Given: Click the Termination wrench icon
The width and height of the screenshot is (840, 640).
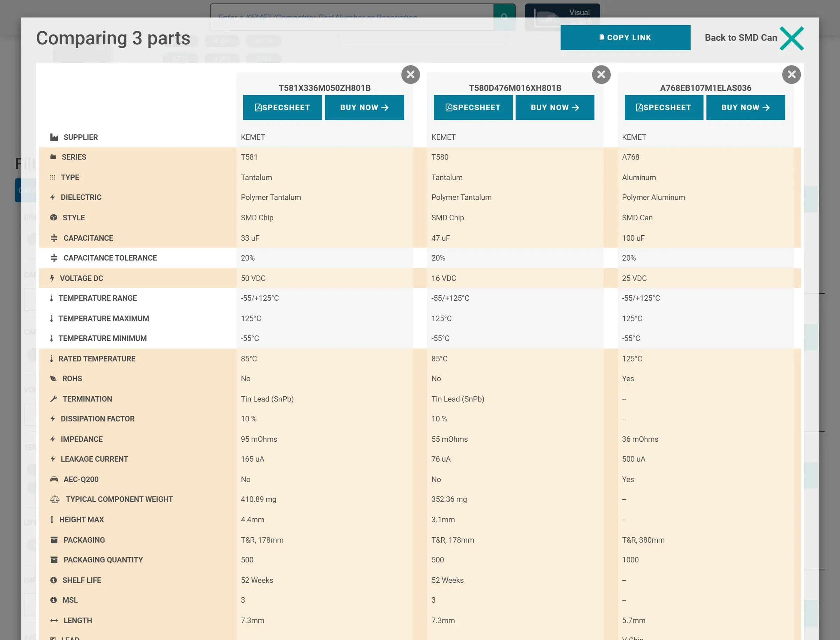Looking at the screenshot, I should click(x=54, y=399).
